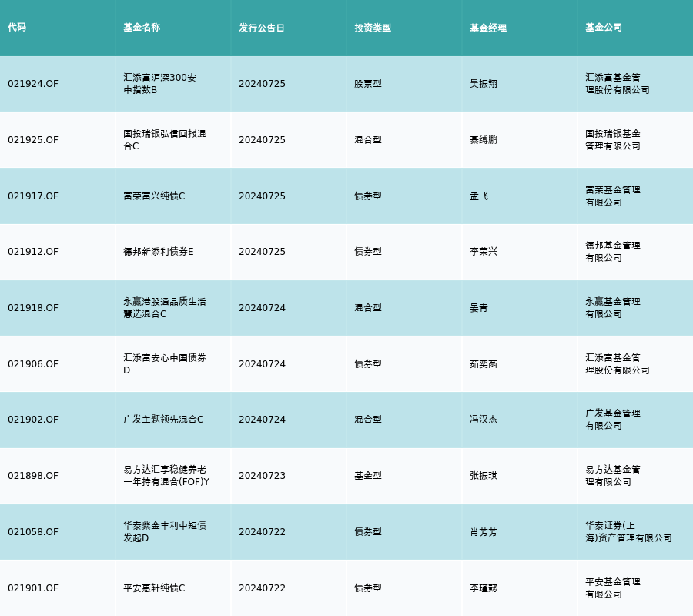The width and height of the screenshot is (693, 616).
Task: Click company 平安基金管理有限公司
Action: click(x=613, y=588)
